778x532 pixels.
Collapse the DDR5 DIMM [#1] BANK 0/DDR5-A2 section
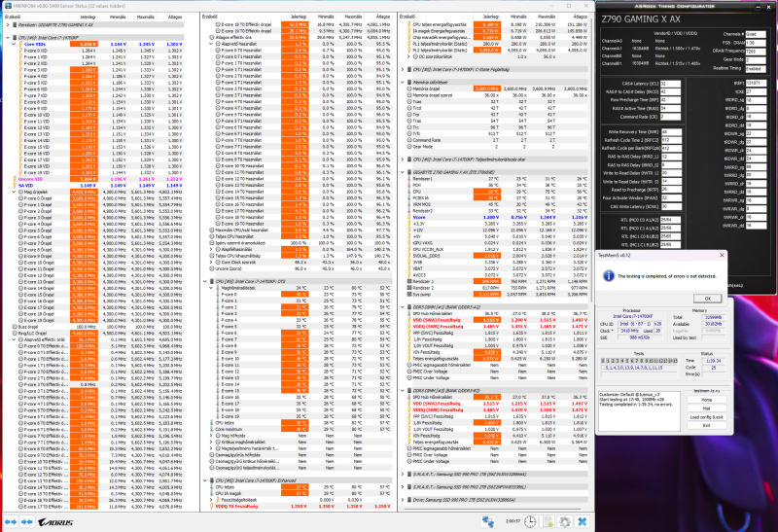[403, 307]
